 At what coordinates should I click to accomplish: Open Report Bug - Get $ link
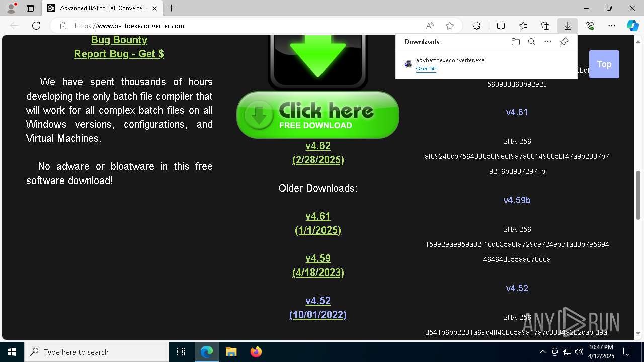click(119, 54)
